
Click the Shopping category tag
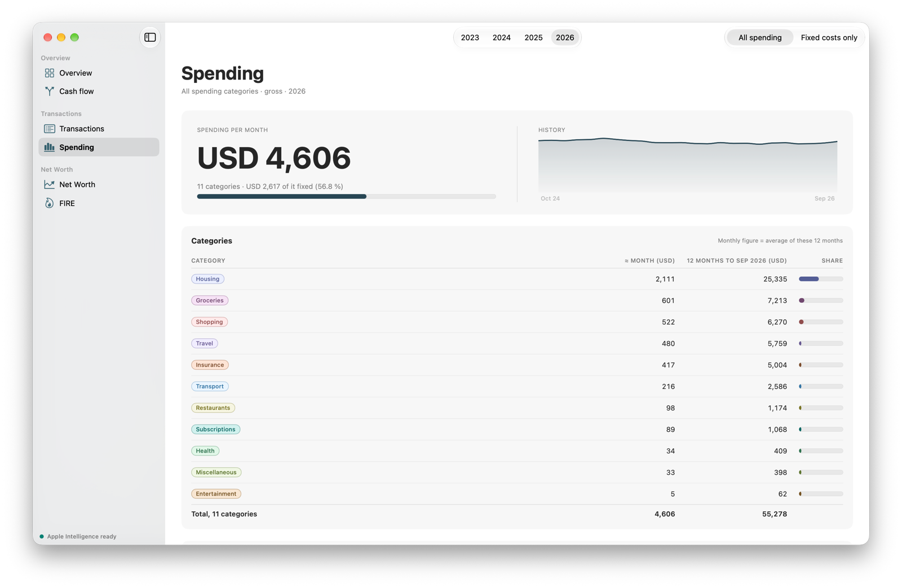[209, 322]
